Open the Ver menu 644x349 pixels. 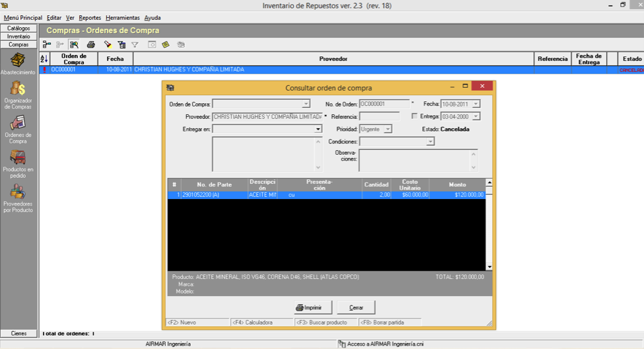click(x=70, y=18)
